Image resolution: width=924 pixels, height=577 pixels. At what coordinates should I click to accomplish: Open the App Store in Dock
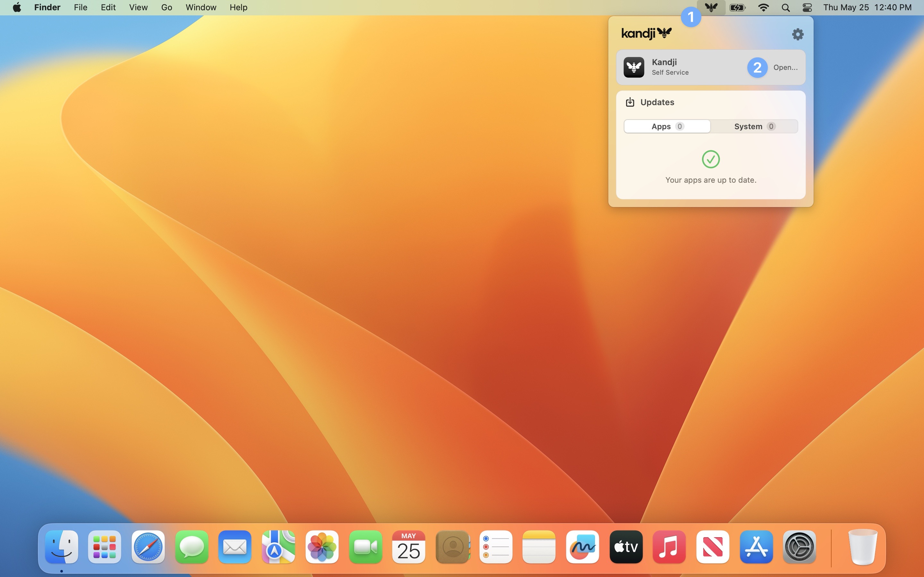click(756, 547)
